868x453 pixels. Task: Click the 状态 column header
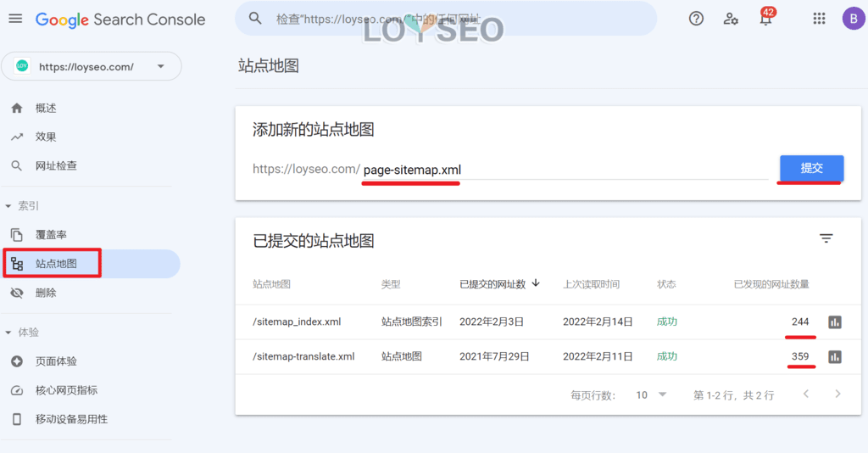[666, 284]
